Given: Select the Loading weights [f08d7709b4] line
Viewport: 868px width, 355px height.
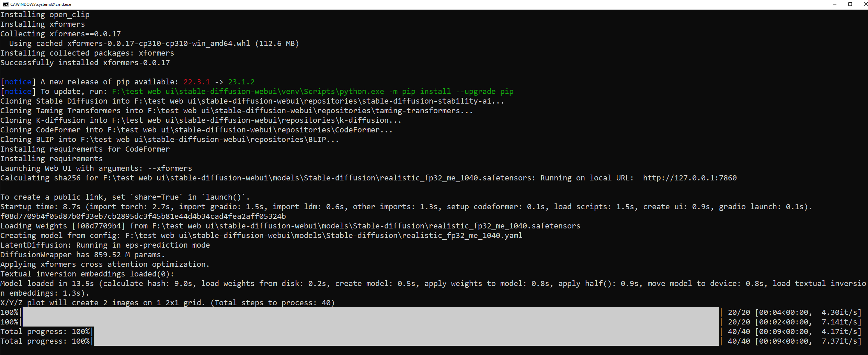Looking at the screenshot, I should [290, 226].
